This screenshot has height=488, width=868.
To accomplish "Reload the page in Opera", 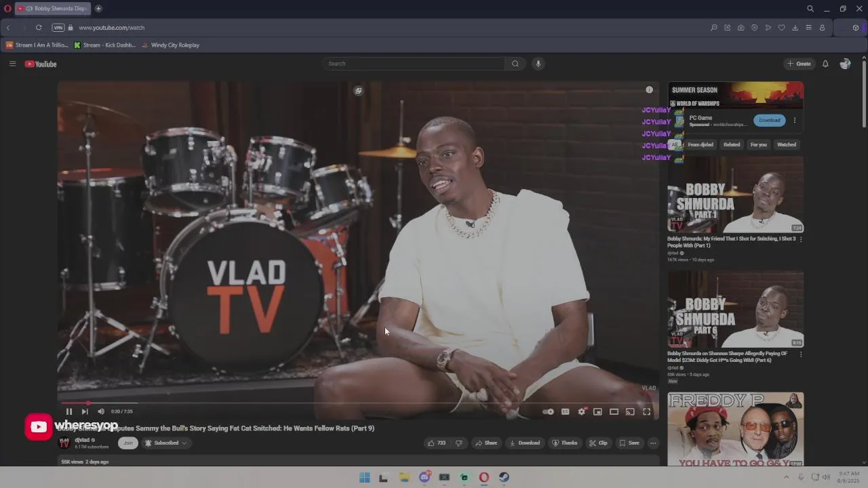I will (39, 28).
